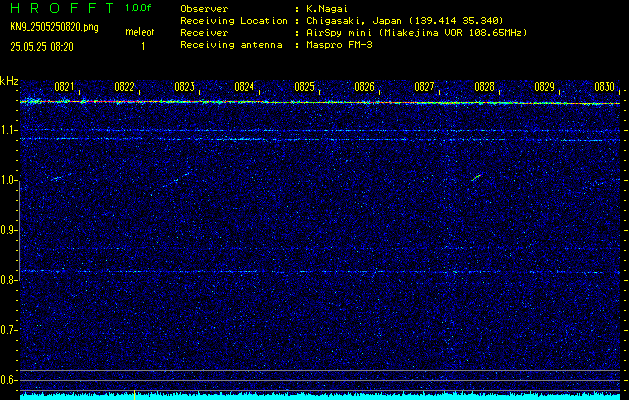Select observer name K.Nagai
This screenshot has height=400, width=629.
click(327, 9)
